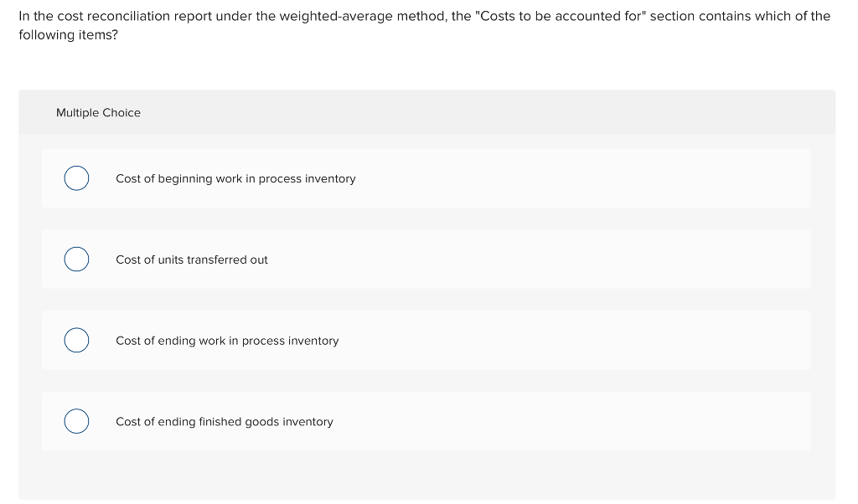
Task: Choose the answer Cost of ending finished goods inventory
Action: [225, 421]
